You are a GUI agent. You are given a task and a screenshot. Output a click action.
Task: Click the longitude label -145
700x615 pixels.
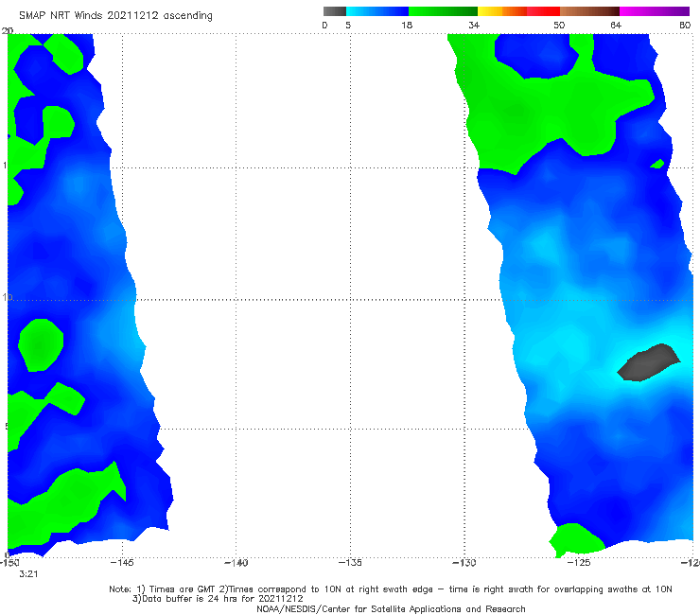pos(122,563)
